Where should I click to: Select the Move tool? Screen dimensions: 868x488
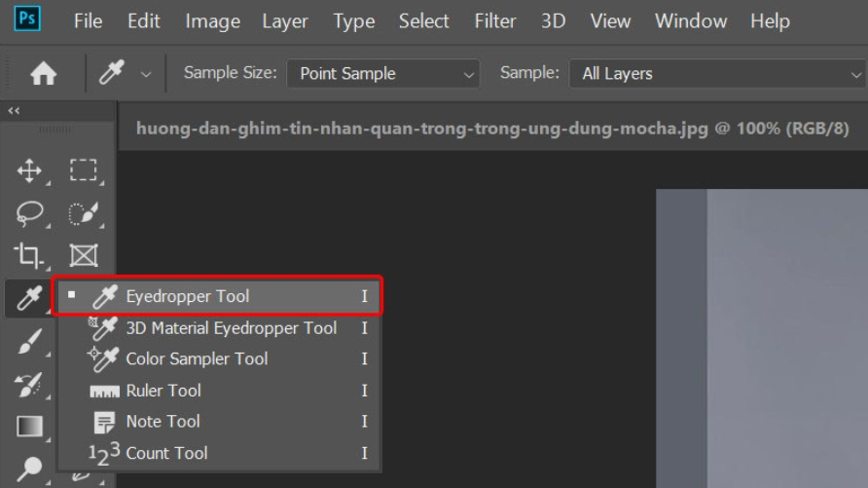coord(29,170)
